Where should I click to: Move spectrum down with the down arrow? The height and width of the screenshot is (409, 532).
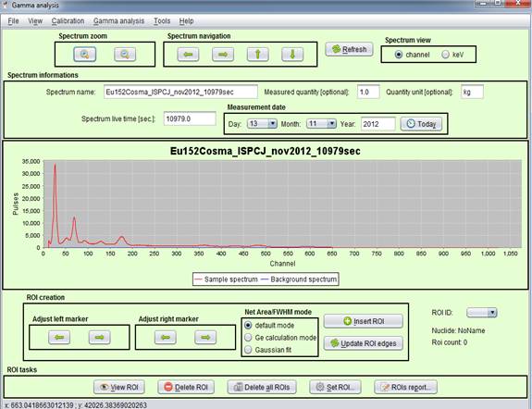(292, 55)
